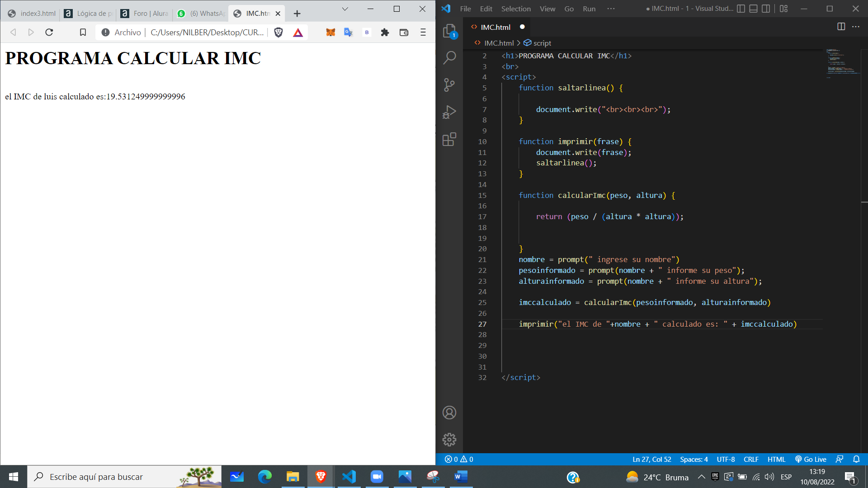This screenshot has height=488, width=868.
Task: Open Microsoft Edge from the taskbar
Action: (265, 477)
